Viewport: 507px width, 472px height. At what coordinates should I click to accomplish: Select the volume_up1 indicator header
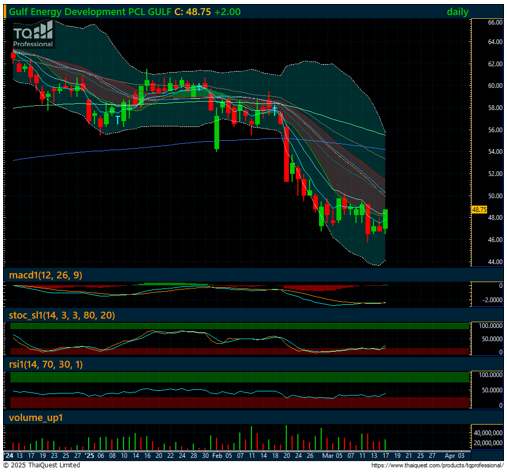(36, 418)
